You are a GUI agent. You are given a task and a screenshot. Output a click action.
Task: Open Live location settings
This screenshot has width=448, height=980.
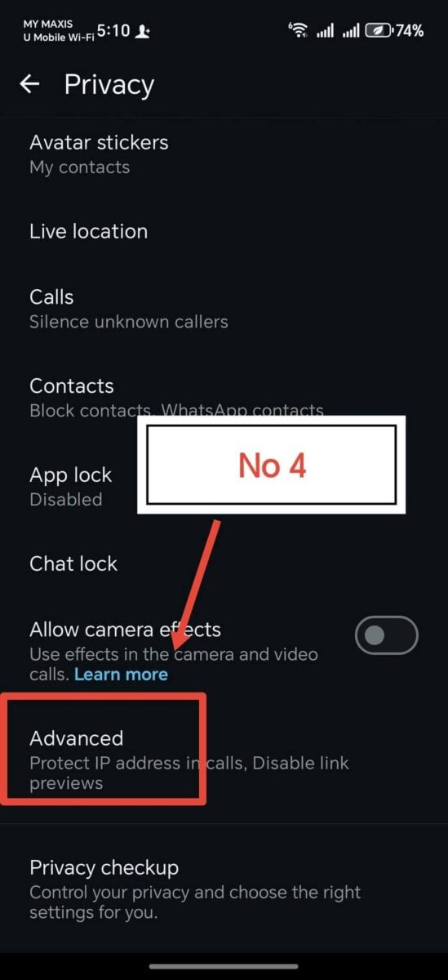click(x=224, y=231)
